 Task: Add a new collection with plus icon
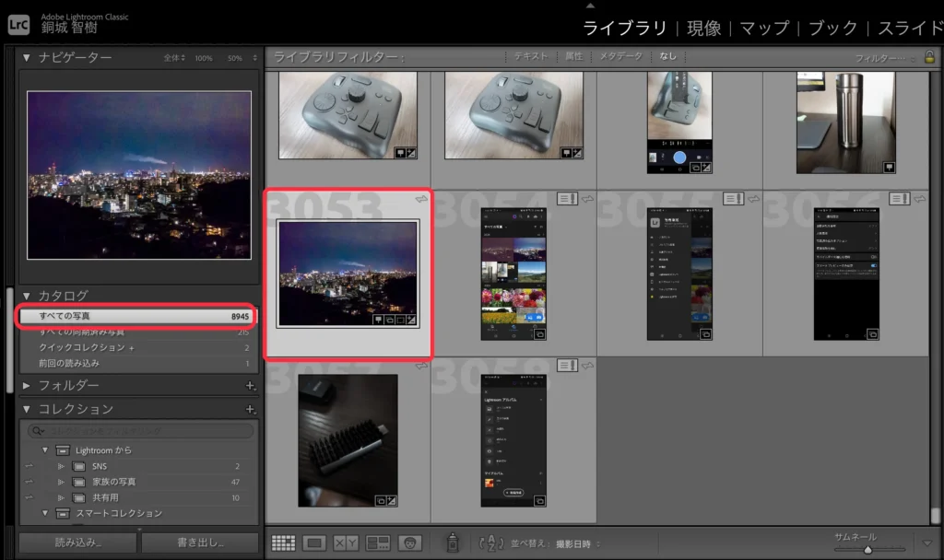click(x=250, y=409)
